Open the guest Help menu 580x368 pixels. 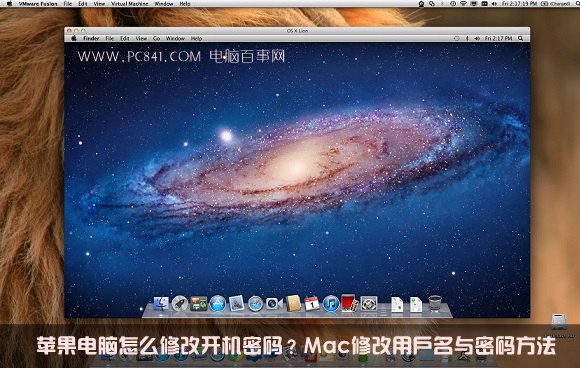(x=196, y=38)
